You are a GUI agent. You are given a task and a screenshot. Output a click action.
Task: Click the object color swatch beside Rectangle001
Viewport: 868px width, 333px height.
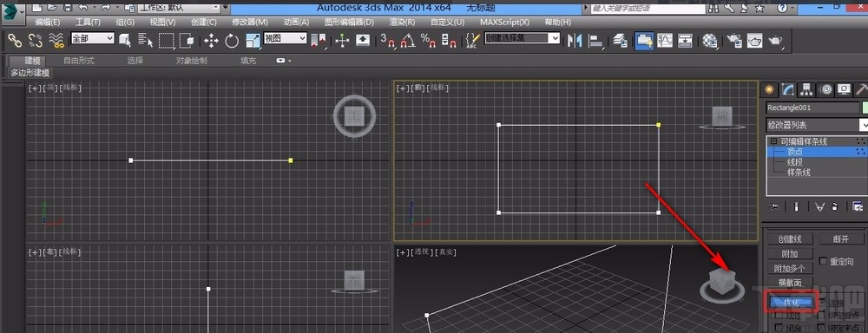(x=865, y=108)
